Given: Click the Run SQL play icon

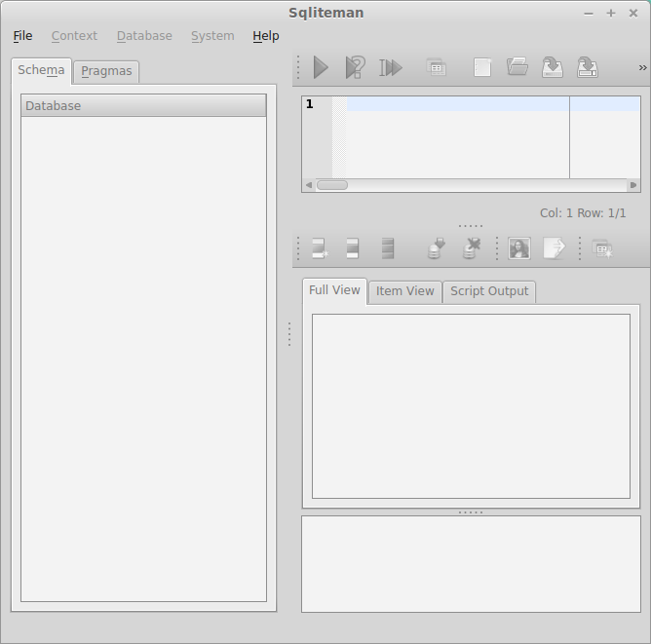Looking at the screenshot, I should pos(321,67).
